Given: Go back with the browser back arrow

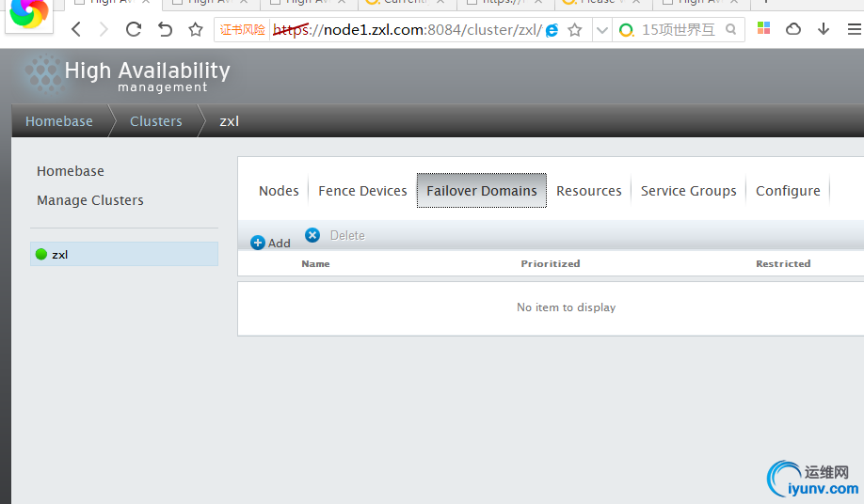Looking at the screenshot, I should point(76,29).
